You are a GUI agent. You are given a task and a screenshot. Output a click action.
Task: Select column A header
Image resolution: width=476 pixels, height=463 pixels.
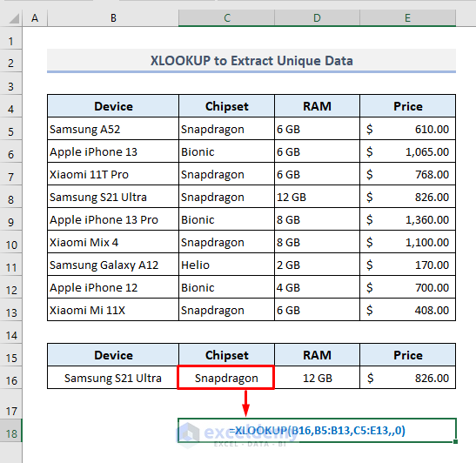point(35,18)
